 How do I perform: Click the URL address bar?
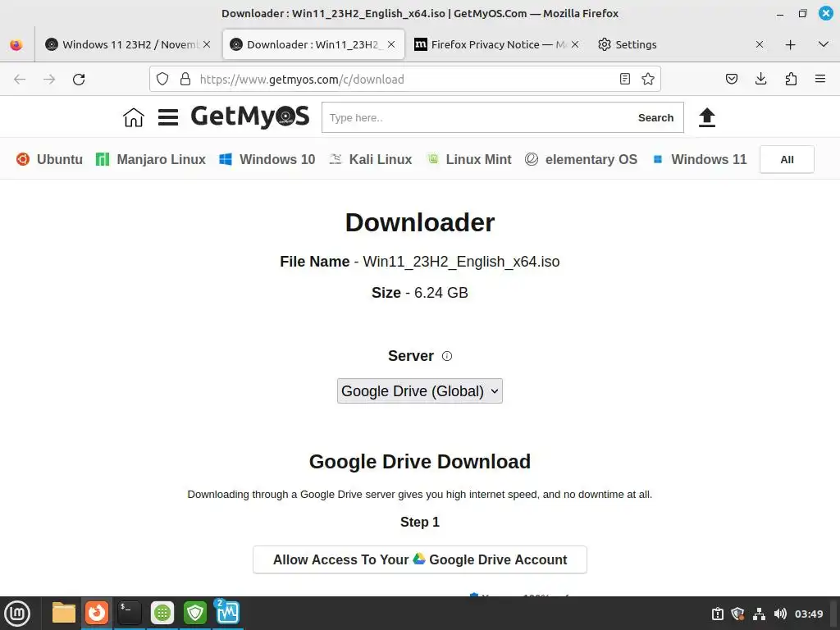pos(407,80)
